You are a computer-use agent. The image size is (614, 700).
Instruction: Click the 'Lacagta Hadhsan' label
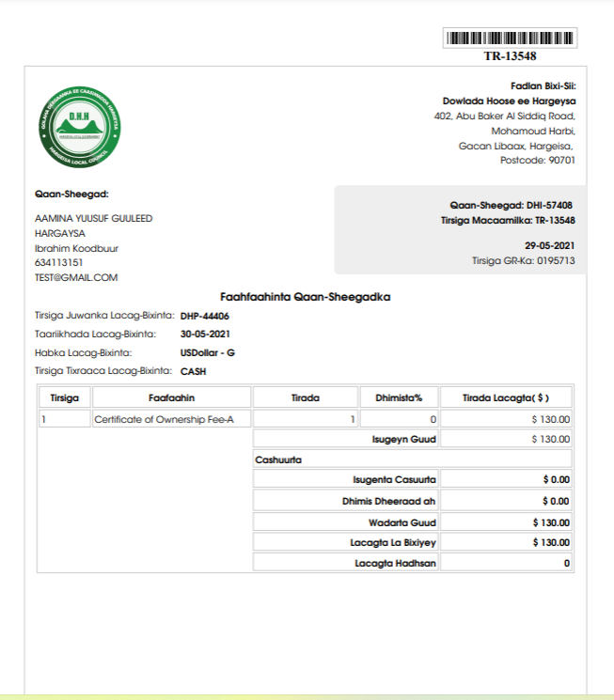click(395, 563)
